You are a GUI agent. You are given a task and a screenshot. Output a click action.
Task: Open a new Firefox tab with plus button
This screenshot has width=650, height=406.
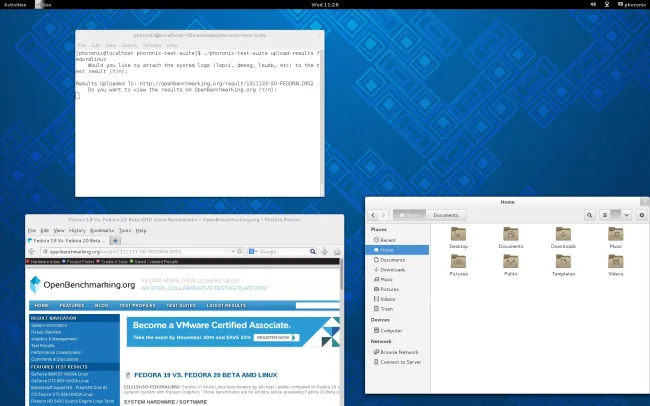(x=115, y=241)
